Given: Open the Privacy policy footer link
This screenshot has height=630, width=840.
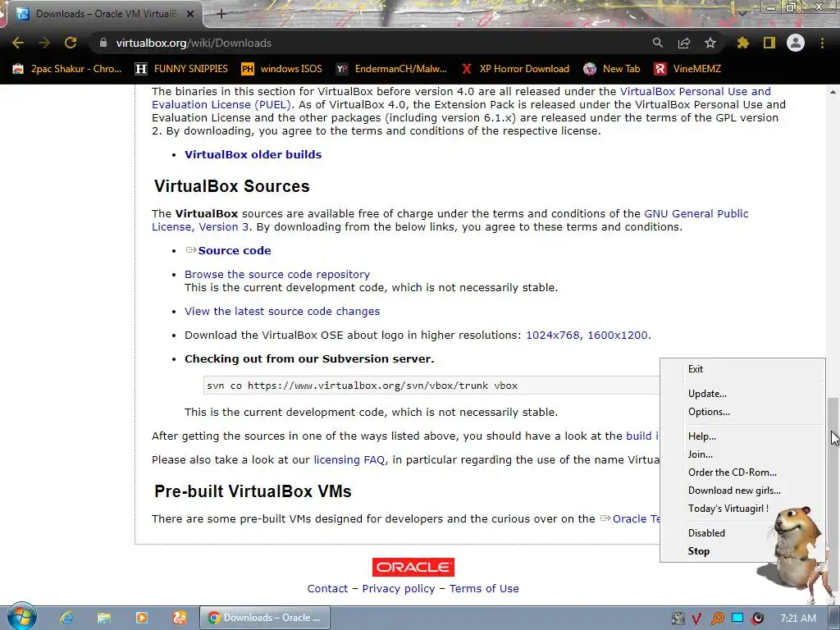Looking at the screenshot, I should pyautogui.click(x=398, y=589).
